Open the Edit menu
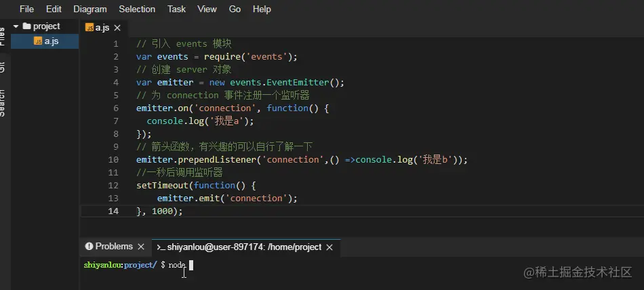 coord(54,9)
